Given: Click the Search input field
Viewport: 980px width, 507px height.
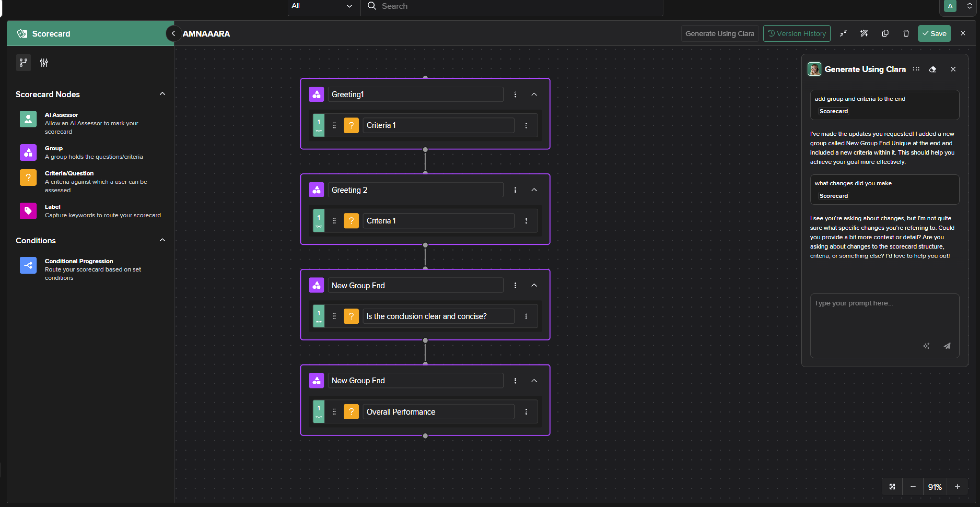Looking at the screenshot, I should pyautogui.click(x=512, y=6).
